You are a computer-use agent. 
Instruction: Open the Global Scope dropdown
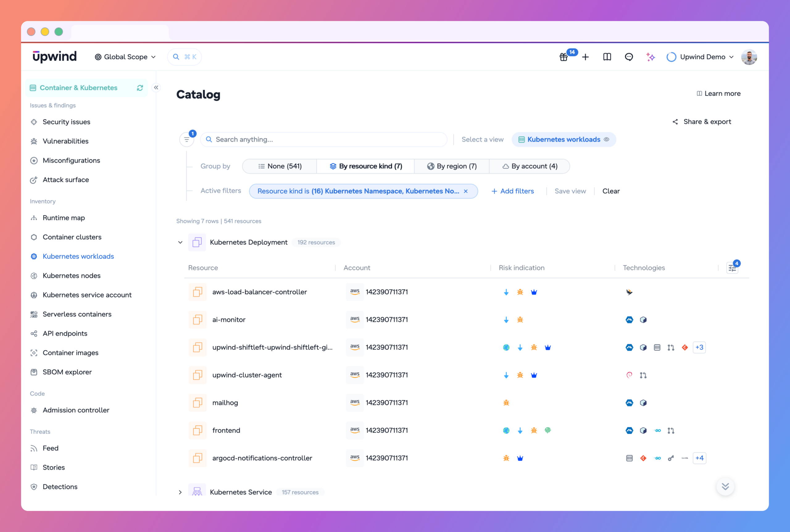[x=125, y=57]
